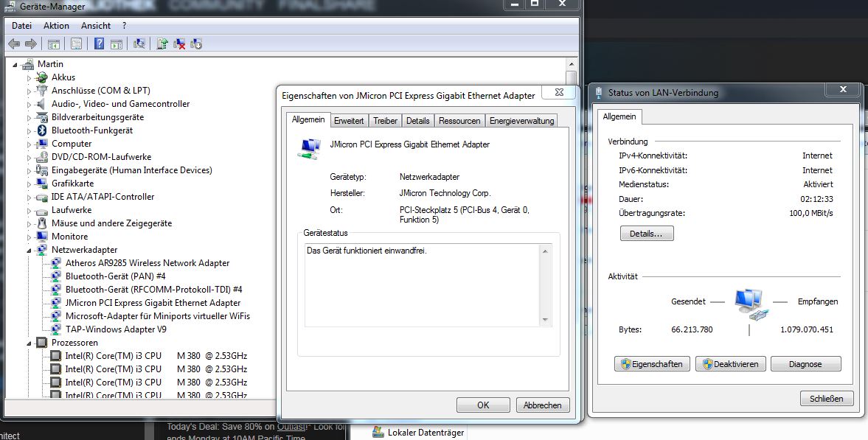This screenshot has height=440, width=868.
Task: Switch to the Treiber tab
Action: click(x=385, y=121)
